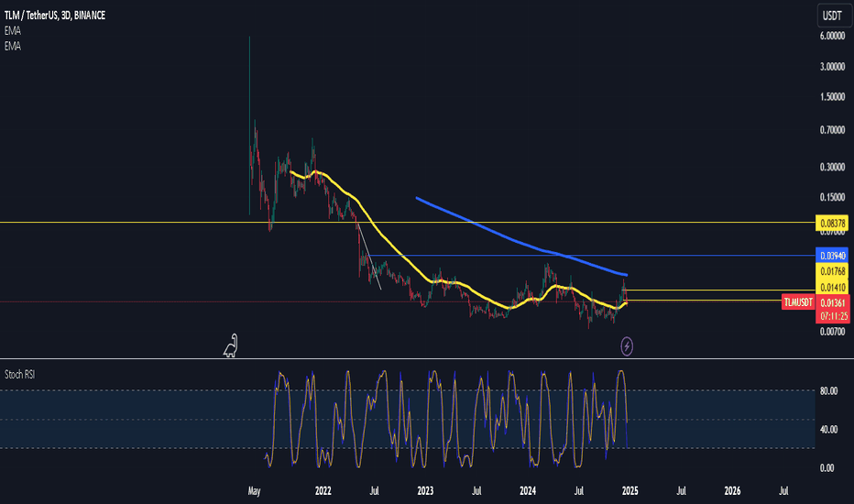The width and height of the screenshot is (854, 504).
Task: Click the Stoch RSI indicator label
Action: pos(19,374)
